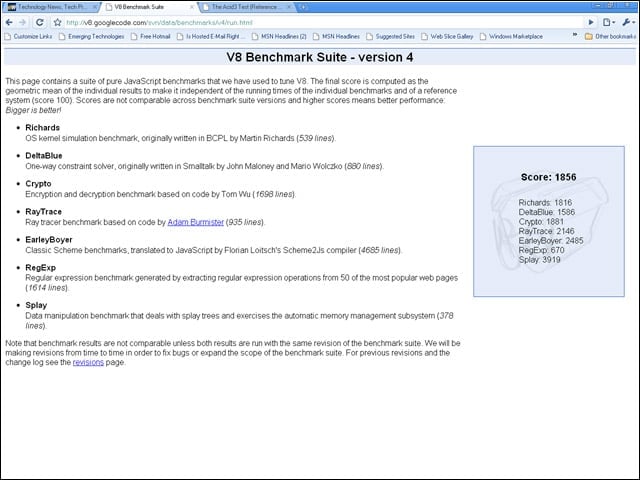Image resolution: width=640 pixels, height=480 pixels.
Task: Close the V8 Benchmark Suite tab
Action: pyautogui.click(x=191, y=7)
